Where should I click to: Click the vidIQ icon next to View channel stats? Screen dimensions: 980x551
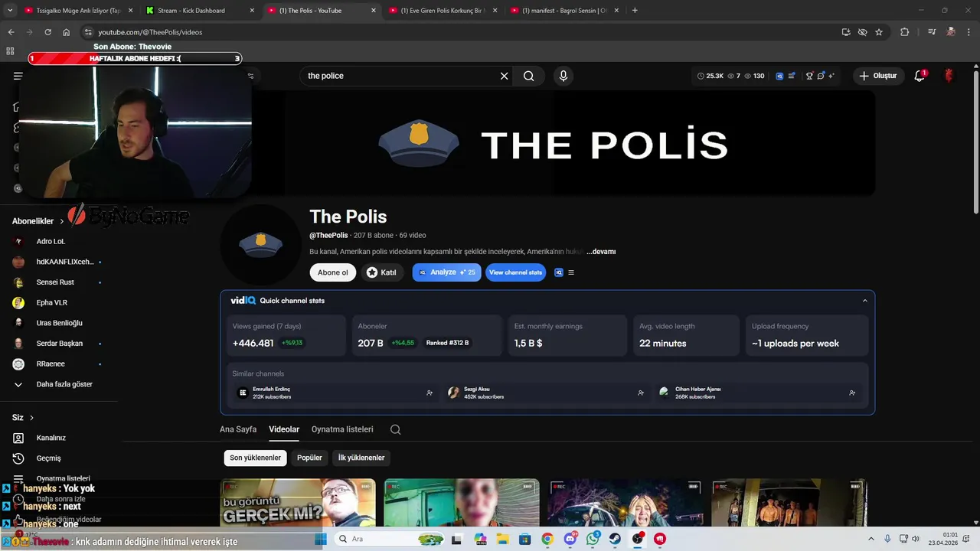(x=559, y=272)
